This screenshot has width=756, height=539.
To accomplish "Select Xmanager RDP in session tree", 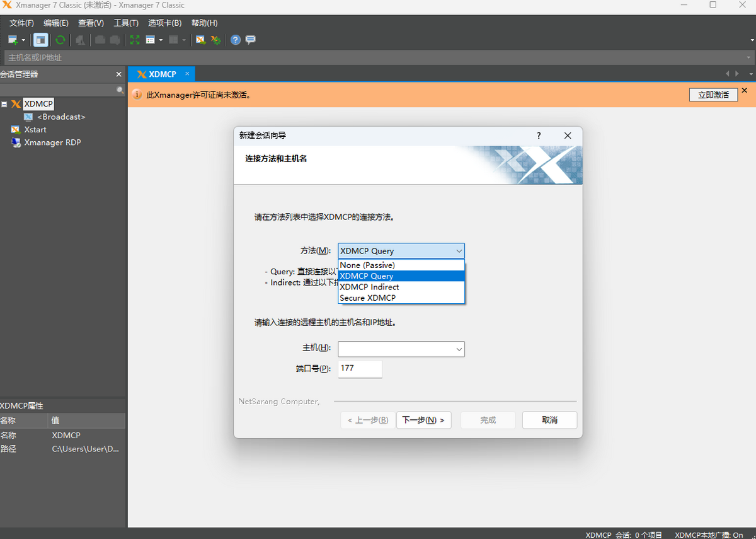I will [x=52, y=142].
